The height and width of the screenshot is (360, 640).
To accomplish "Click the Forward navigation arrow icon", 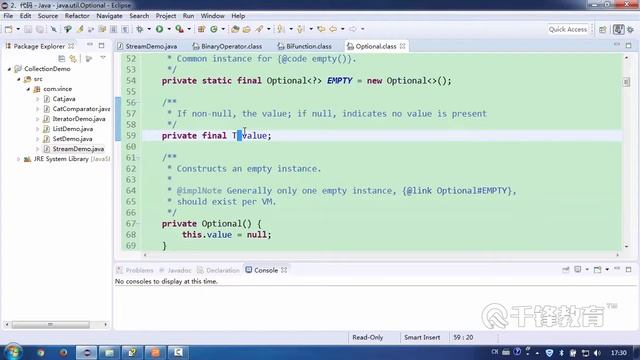I will [x=353, y=29].
